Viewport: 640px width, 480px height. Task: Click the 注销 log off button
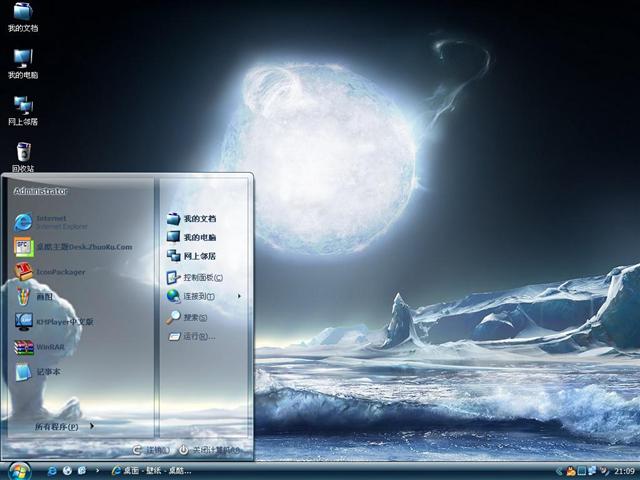[152, 451]
